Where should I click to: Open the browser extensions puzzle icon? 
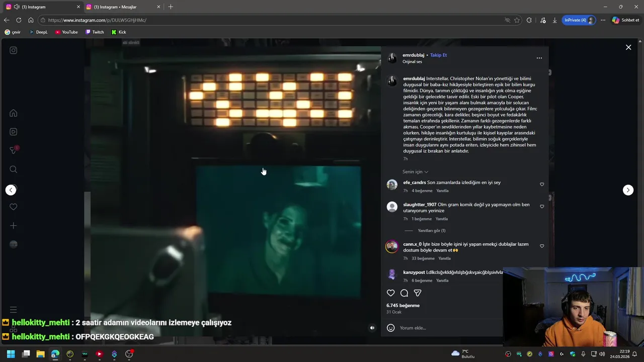point(529,20)
